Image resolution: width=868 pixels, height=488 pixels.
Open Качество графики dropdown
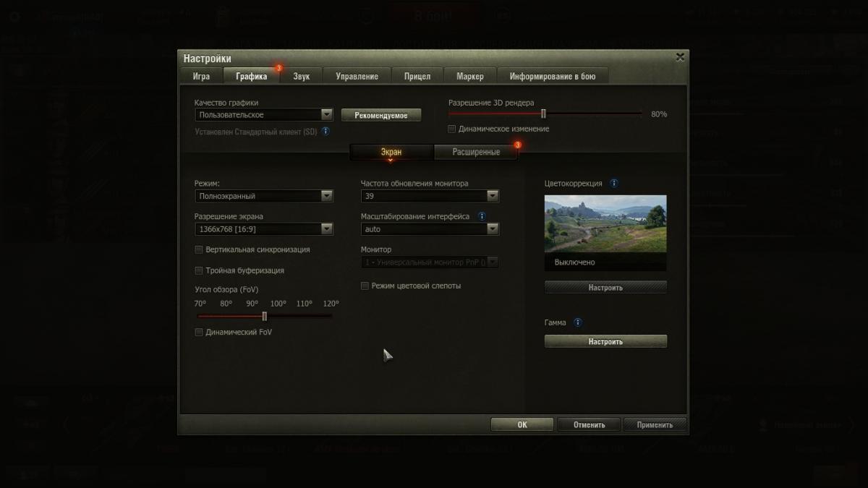click(263, 115)
